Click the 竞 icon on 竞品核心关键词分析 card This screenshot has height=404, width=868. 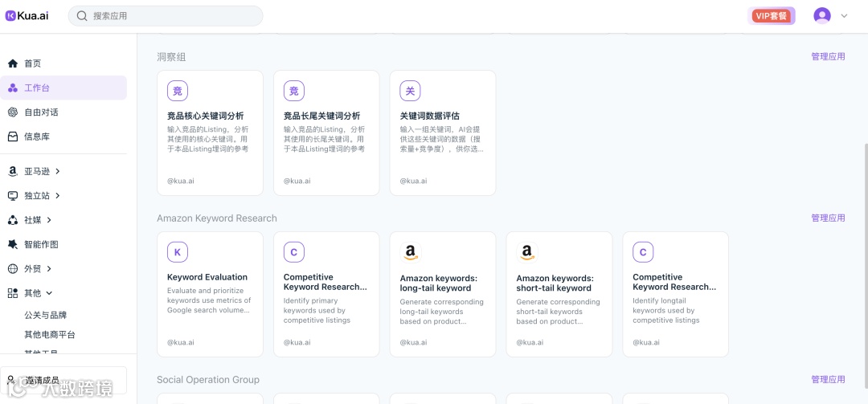click(x=178, y=91)
